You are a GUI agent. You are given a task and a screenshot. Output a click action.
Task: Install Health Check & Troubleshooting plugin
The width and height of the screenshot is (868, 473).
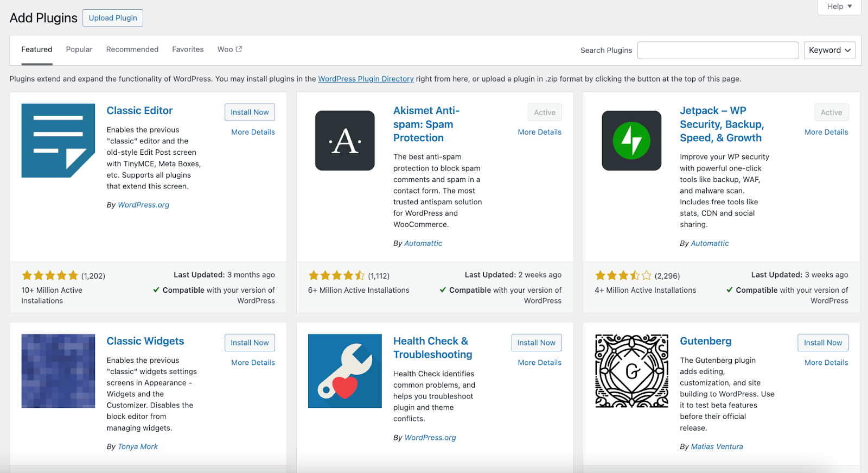pos(537,343)
